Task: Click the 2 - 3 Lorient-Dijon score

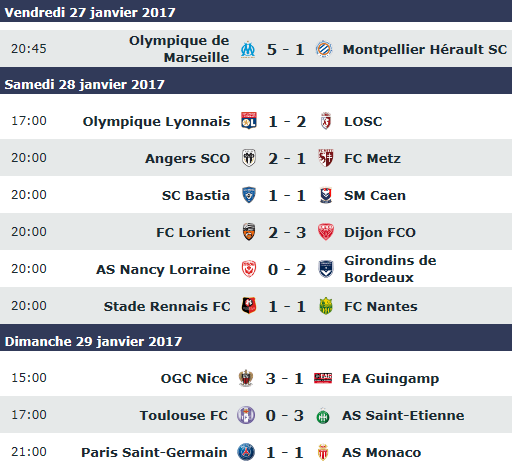Action: pyautogui.click(x=287, y=232)
